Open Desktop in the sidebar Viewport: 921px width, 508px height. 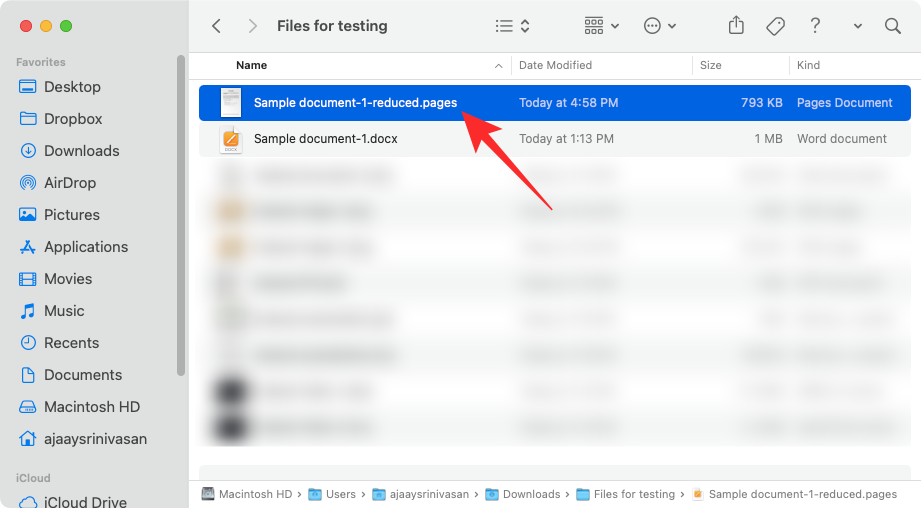59,87
